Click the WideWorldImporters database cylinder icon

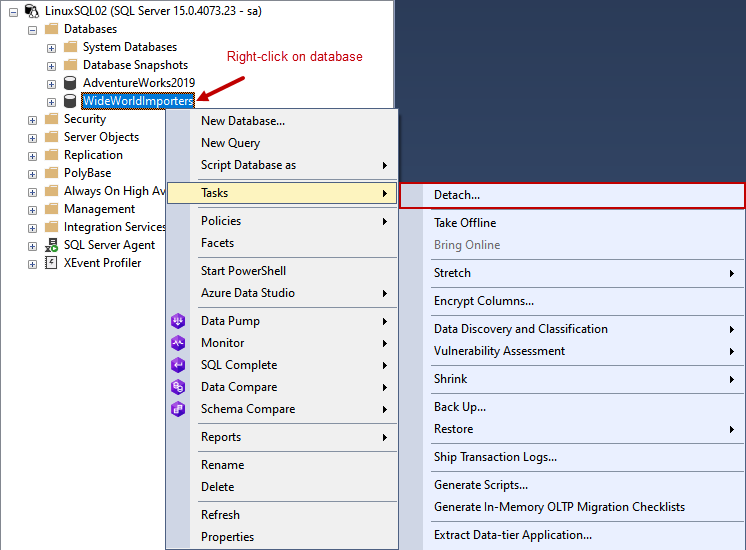click(70, 101)
